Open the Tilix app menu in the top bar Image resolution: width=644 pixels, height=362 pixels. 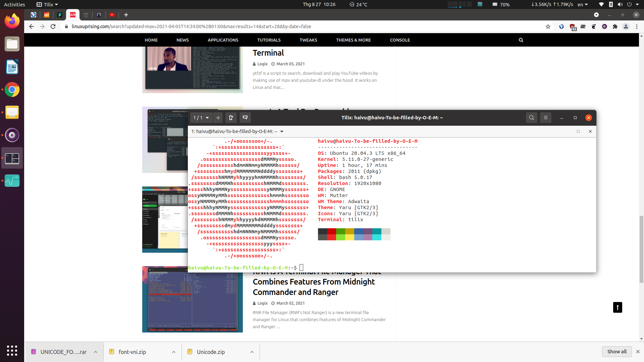[x=47, y=4]
